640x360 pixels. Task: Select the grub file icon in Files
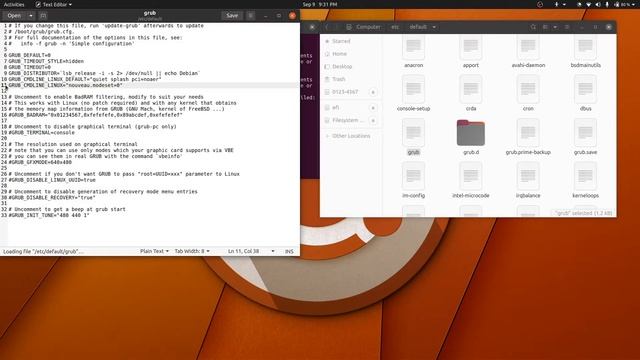pos(413,133)
